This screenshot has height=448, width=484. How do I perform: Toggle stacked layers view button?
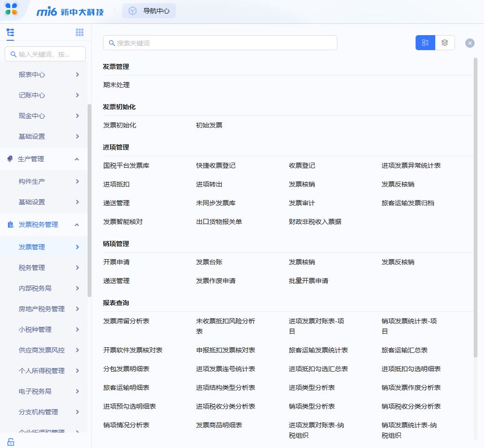(x=445, y=43)
